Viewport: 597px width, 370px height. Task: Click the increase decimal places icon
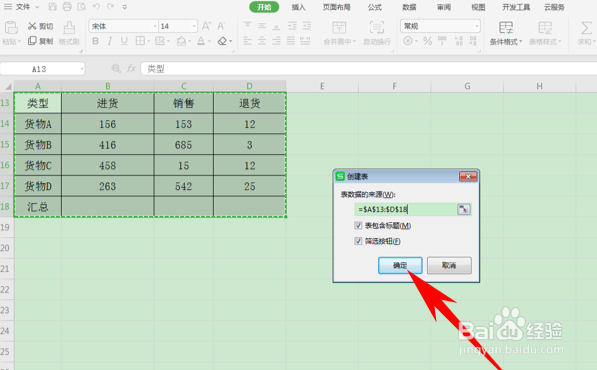(458, 41)
